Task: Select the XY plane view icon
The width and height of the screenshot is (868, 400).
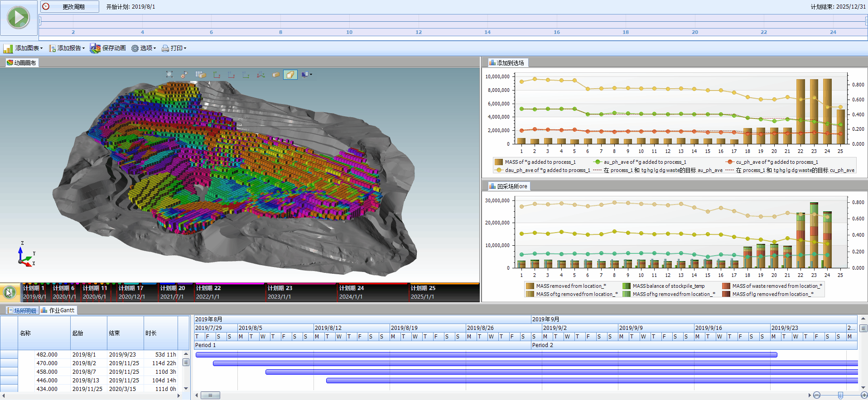Action: pos(217,75)
